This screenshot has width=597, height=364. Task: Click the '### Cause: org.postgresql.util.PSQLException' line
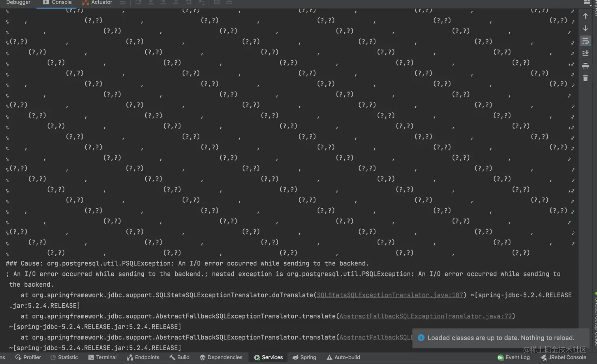coord(187,263)
